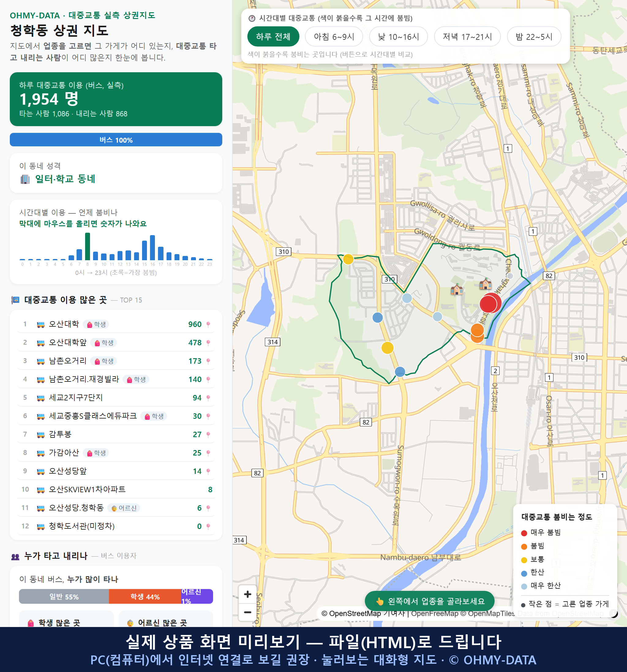Select the 오산SKVIEW1차아파트 stop name
The image size is (627, 672).
(87, 489)
